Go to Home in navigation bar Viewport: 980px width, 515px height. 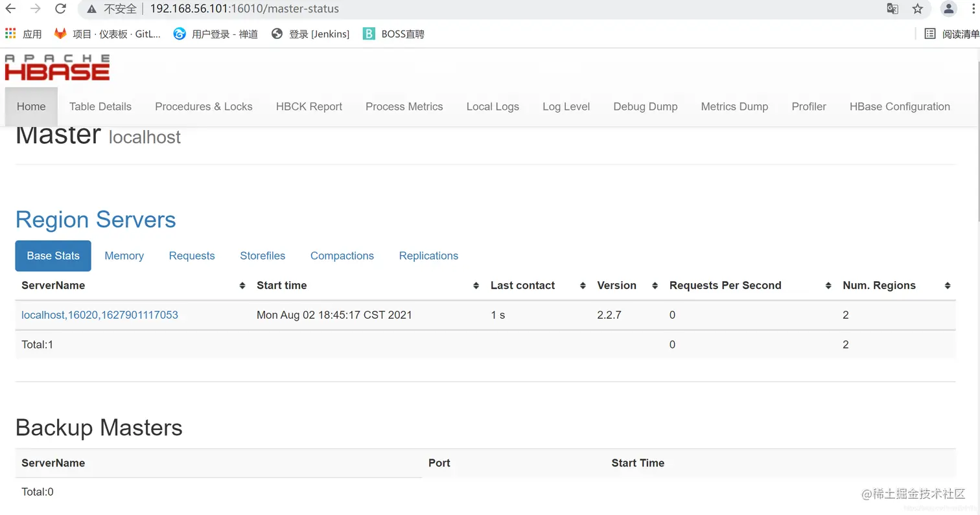[x=31, y=107]
